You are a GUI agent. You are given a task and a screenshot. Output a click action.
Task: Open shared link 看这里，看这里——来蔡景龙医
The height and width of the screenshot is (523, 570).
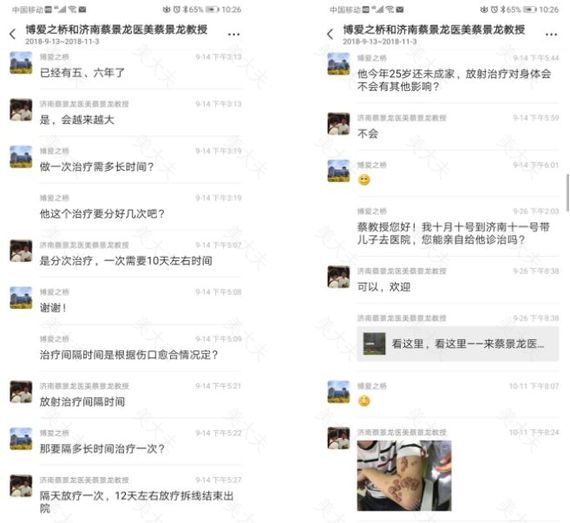458,344
